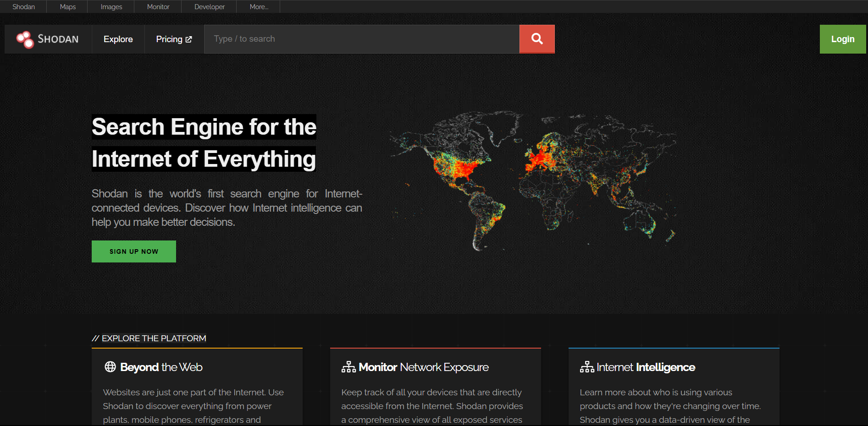This screenshot has width=868, height=426.
Task: Open the Developer section
Action: pos(209,6)
